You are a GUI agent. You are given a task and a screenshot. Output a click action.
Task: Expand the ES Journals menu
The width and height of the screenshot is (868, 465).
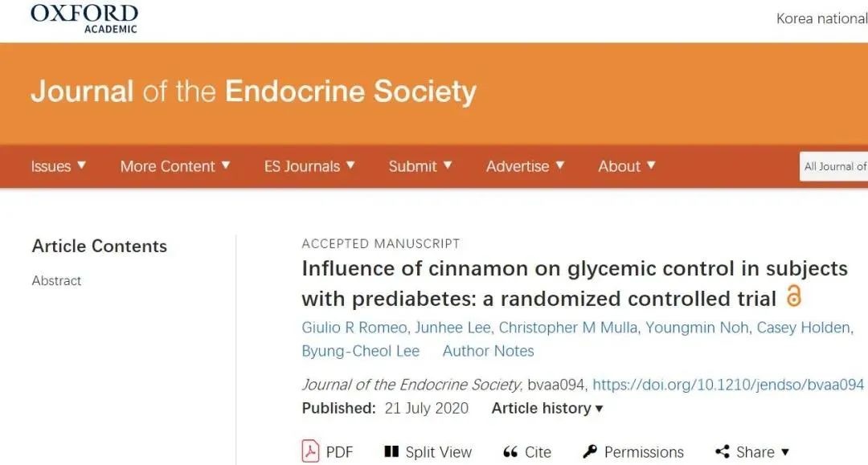(x=309, y=166)
